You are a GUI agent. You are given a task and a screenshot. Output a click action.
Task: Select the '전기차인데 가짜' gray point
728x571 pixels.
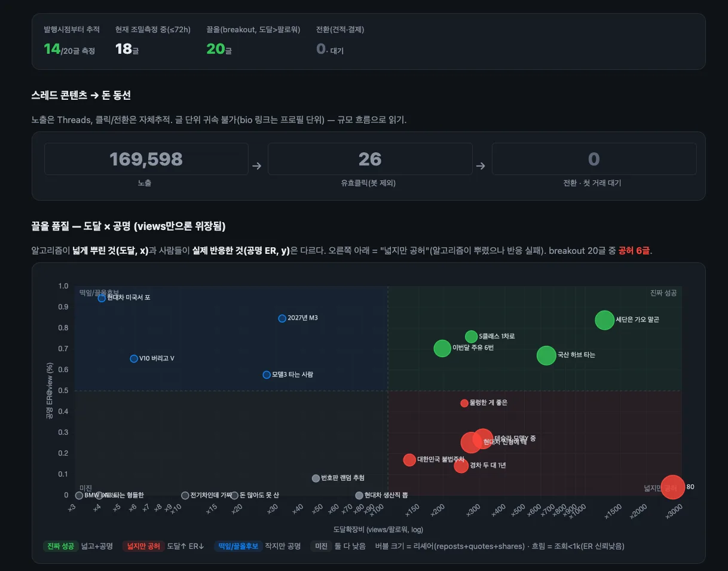tap(185, 495)
